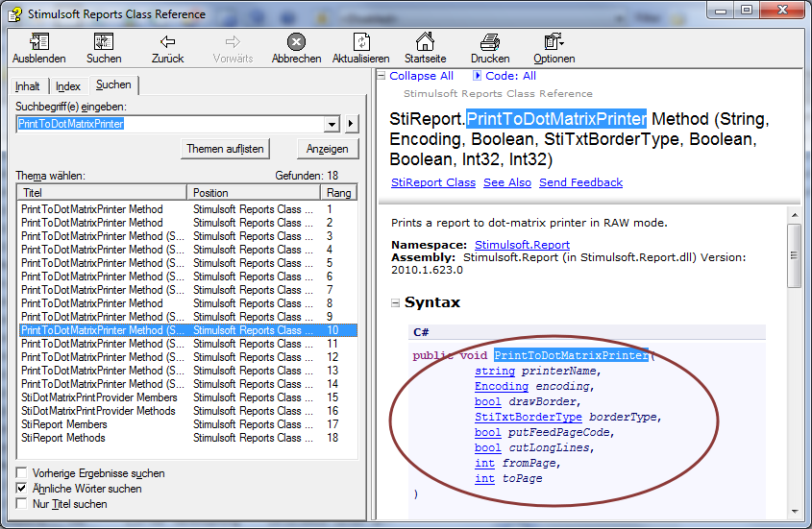Click the Ausblenden toolbar icon
Screen dimensions: 812x529
click(x=38, y=42)
